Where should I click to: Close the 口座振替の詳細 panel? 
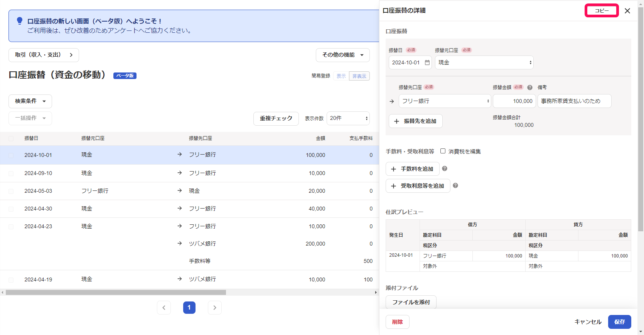[x=627, y=11]
